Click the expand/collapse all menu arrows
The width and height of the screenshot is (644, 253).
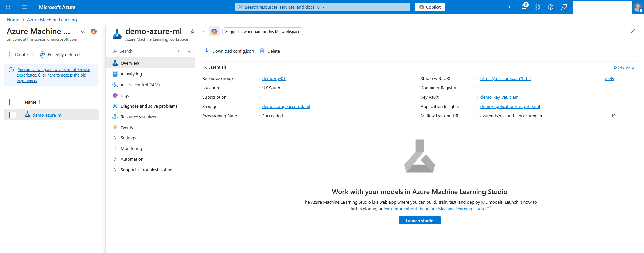[179, 51]
